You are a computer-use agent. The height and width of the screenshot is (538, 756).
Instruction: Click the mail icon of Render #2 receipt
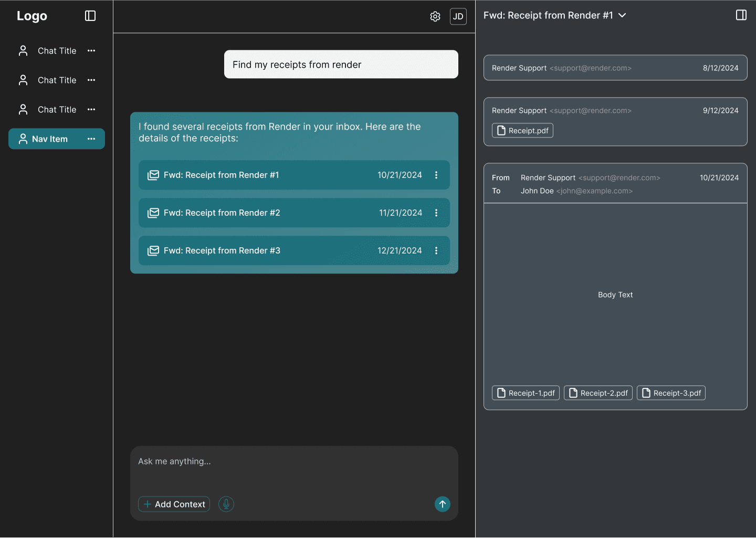pyautogui.click(x=153, y=213)
